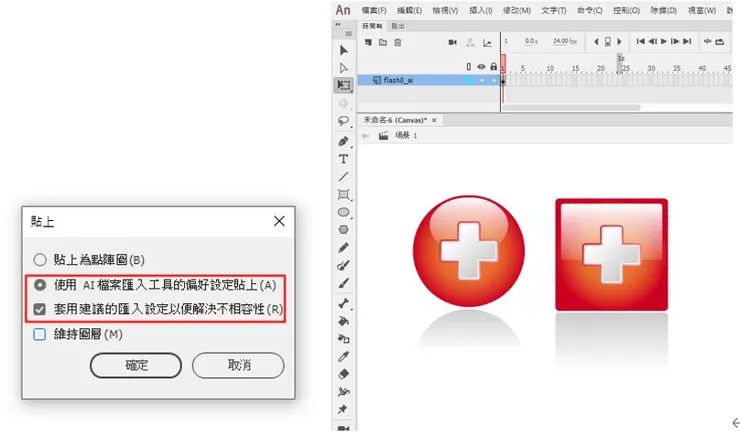Toggle outline swatch of flash0_ai layer
The width and height of the screenshot is (740, 440).
tap(469, 81)
